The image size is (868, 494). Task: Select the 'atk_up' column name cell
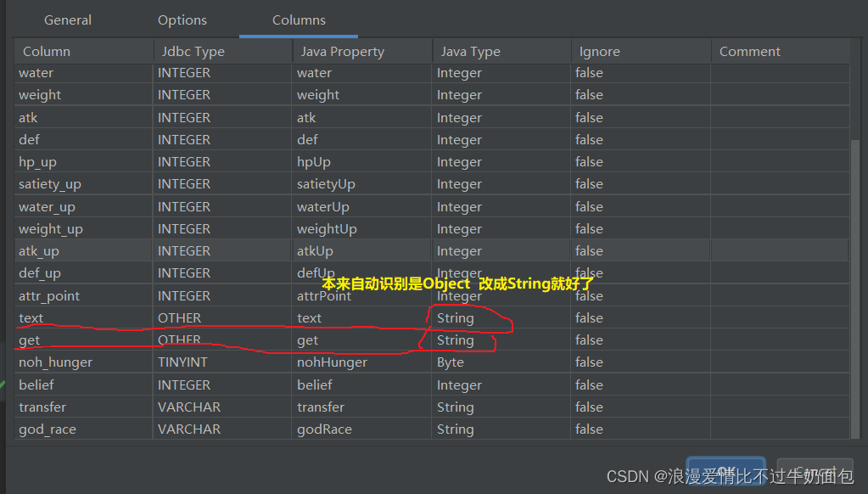pos(84,251)
